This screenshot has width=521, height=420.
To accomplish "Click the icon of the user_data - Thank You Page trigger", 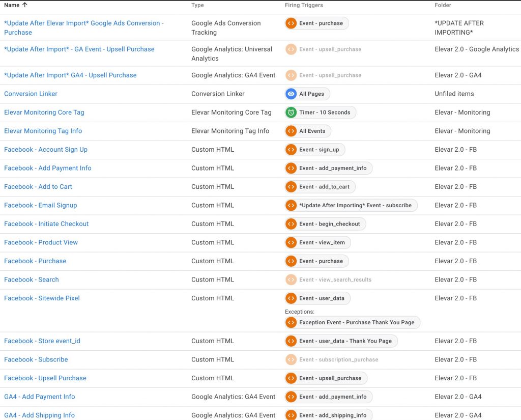I will tap(291, 341).
